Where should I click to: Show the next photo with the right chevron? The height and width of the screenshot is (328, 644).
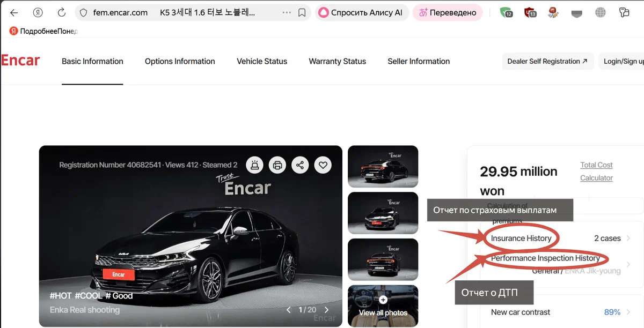tap(326, 310)
